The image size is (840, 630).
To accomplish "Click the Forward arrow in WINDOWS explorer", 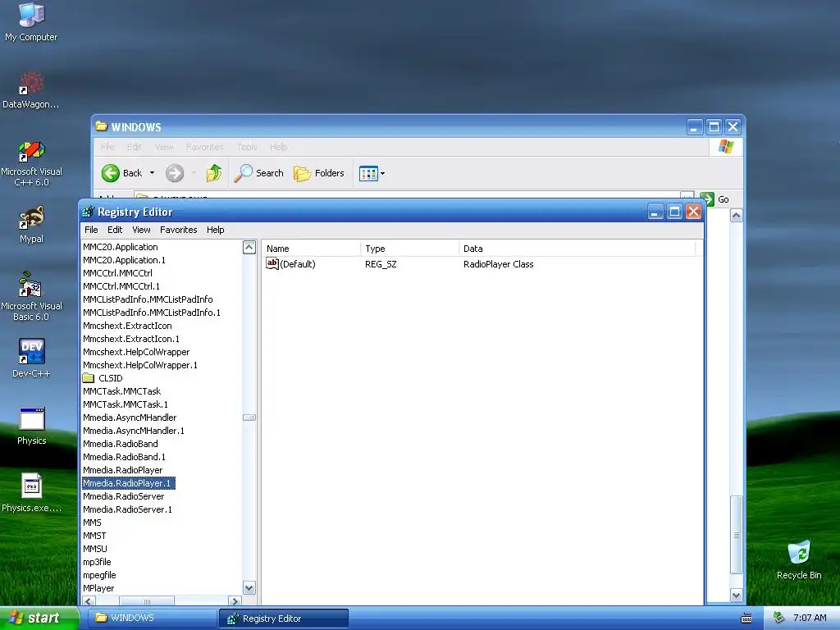I will [175, 173].
